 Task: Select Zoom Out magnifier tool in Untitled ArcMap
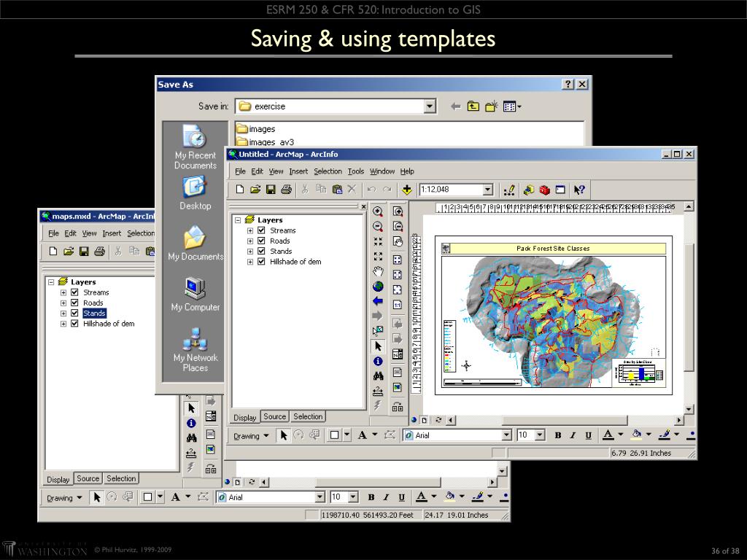pos(378,227)
